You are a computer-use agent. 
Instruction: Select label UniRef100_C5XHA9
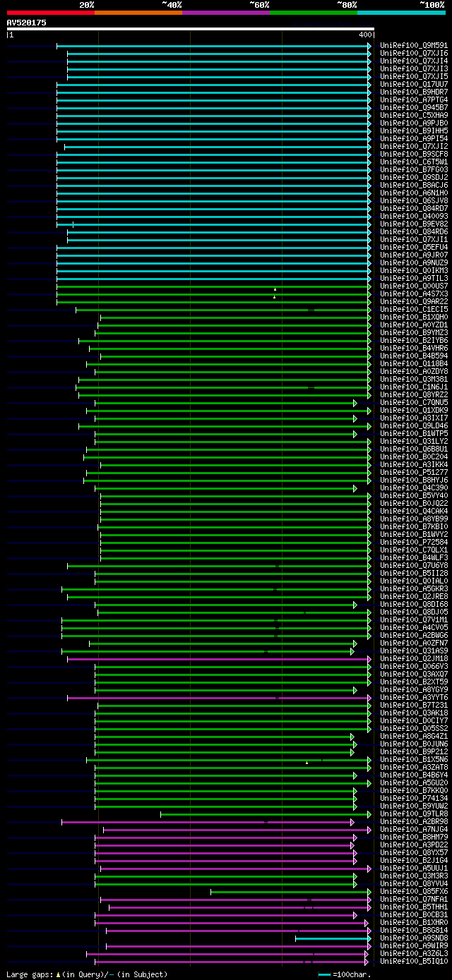point(414,115)
